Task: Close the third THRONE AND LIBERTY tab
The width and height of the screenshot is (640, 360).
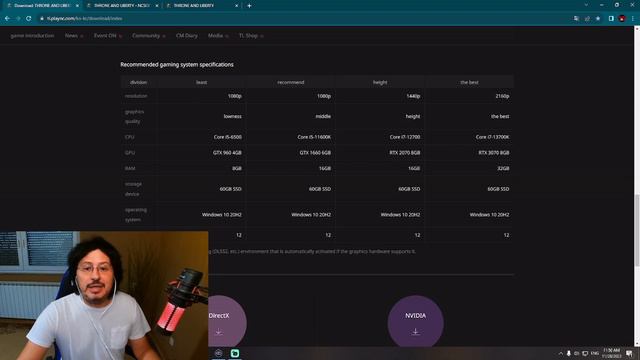Action: [x=237, y=6]
